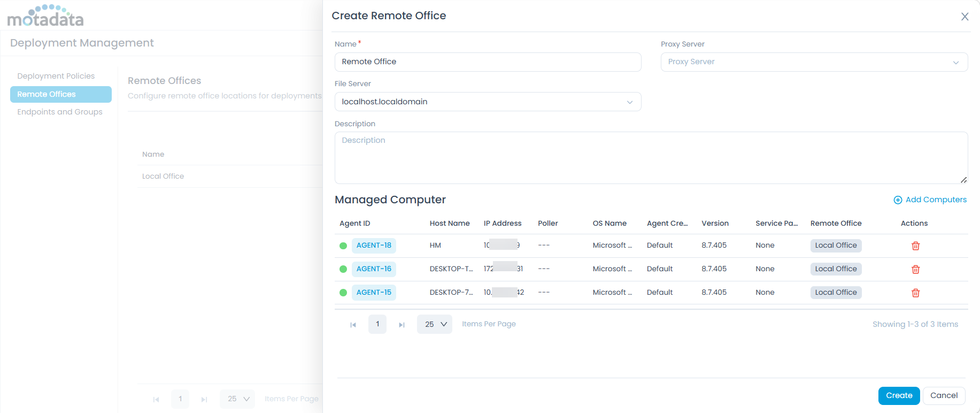980x413 pixels.
Task: Click the green status dot of AGENT-18
Action: 343,246
